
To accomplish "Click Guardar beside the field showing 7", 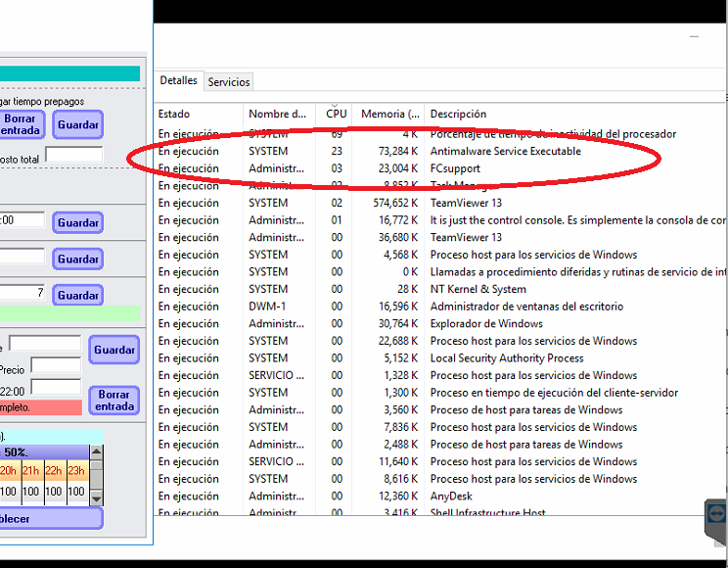I will (x=77, y=295).
